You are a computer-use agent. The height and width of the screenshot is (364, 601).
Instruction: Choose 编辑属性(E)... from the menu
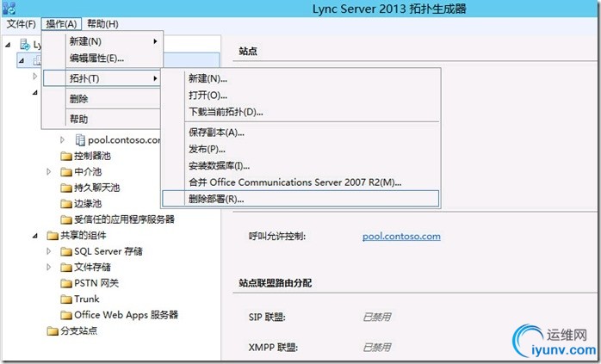[x=102, y=59]
